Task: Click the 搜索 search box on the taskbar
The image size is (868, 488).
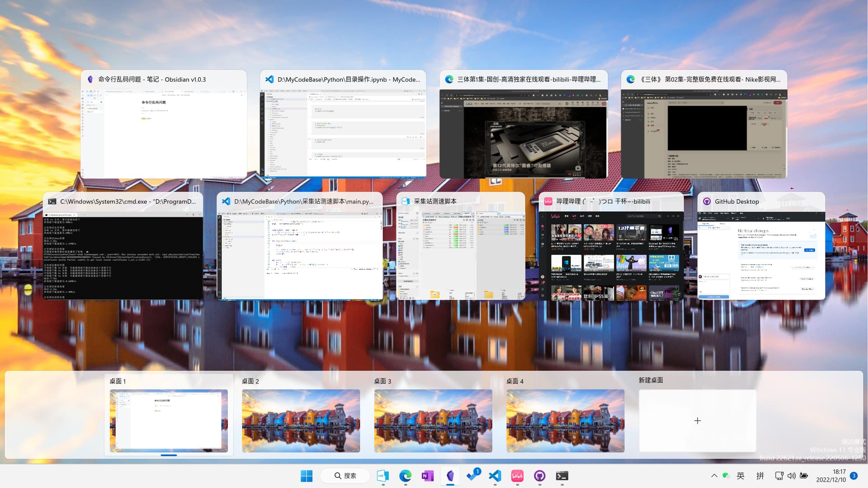Action: coord(345,476)
